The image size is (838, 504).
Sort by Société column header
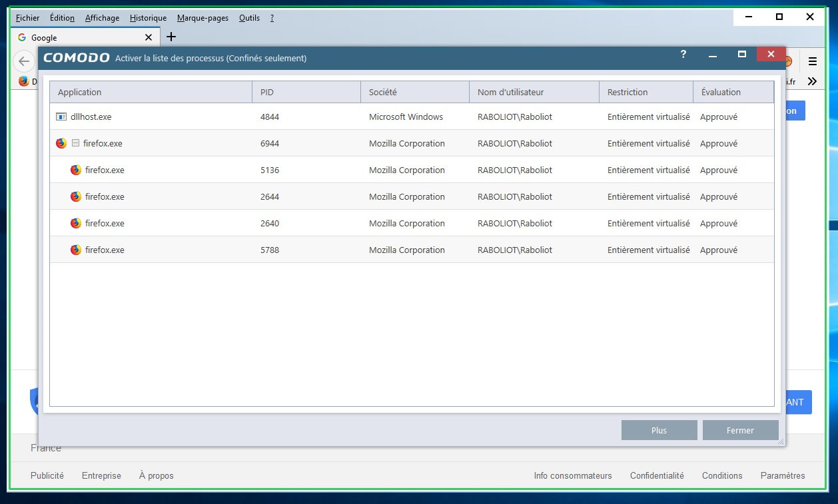click(x=415, y=92)
